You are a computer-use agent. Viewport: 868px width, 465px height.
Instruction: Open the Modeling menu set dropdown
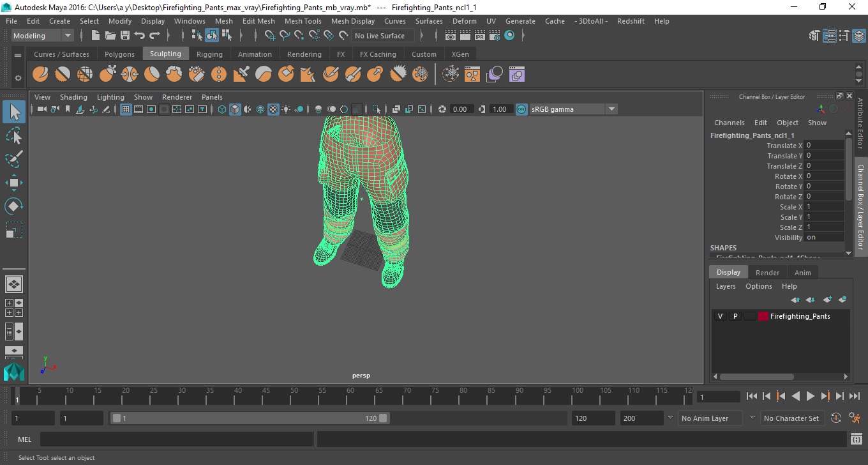coord(43,36)
